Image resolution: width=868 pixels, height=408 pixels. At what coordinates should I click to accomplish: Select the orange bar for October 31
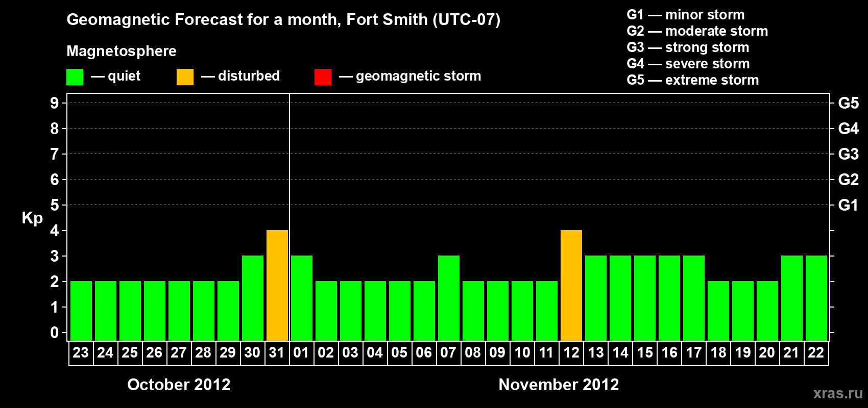pyautogui.click(x=277, y=286)
